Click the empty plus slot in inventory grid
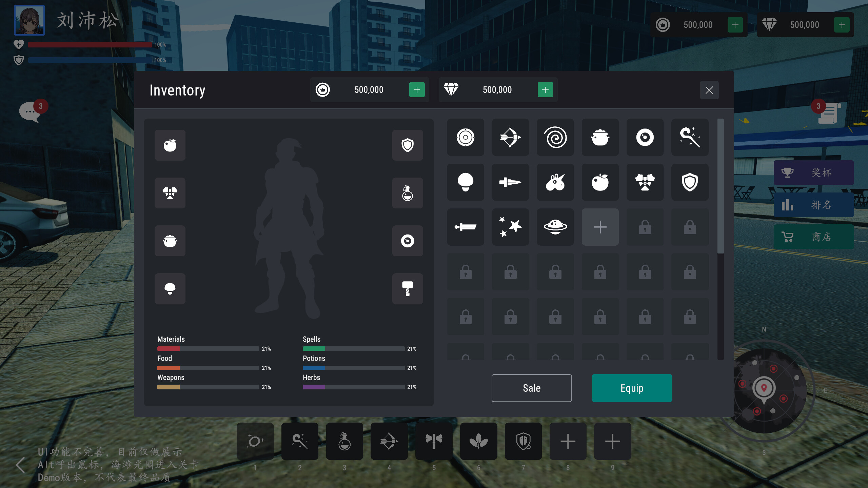The image size is (868, 488). [x=600, y=227]
